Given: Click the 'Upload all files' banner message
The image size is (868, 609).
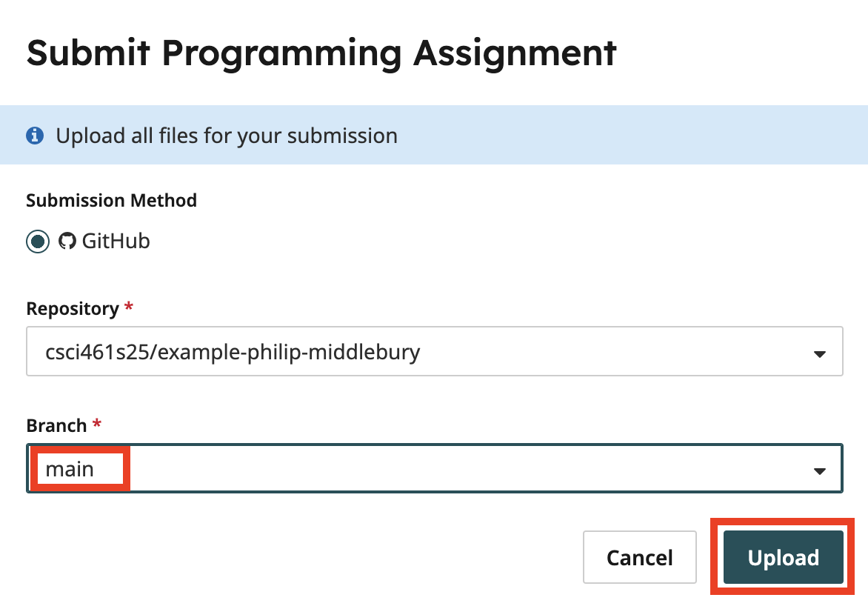Looking at the screenshot, I should 227,136.
